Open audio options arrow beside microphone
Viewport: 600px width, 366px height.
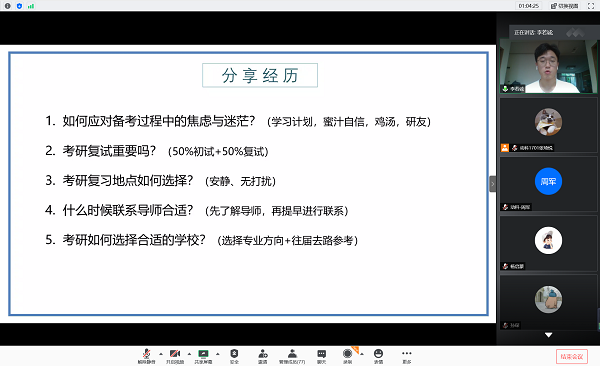[161, 354]
